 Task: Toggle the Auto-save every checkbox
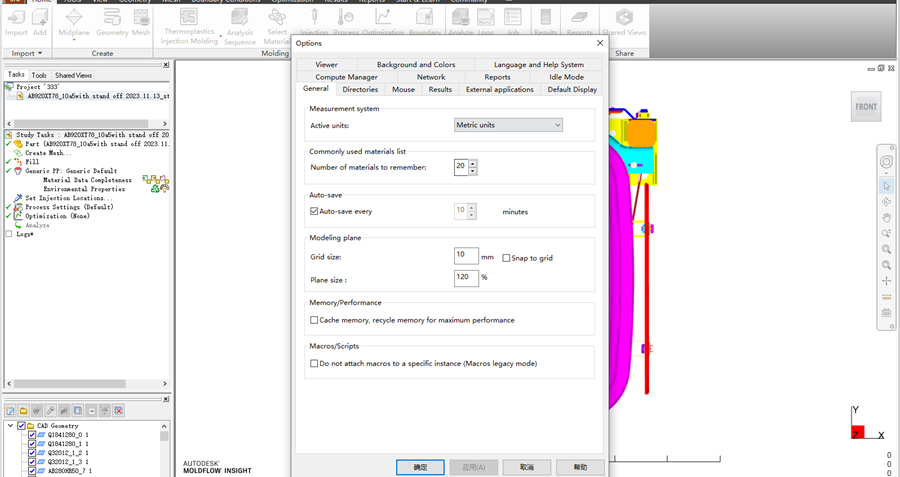pos(314,211)
